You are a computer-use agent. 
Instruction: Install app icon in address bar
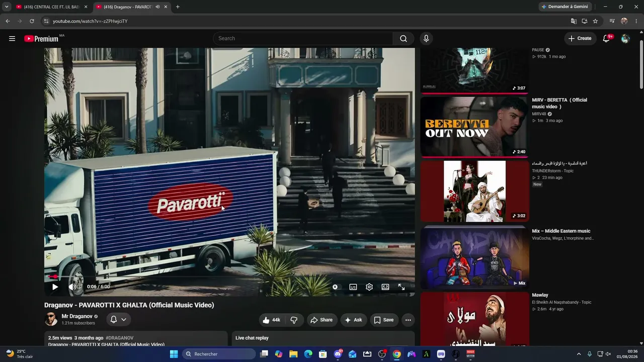point(585,21)
